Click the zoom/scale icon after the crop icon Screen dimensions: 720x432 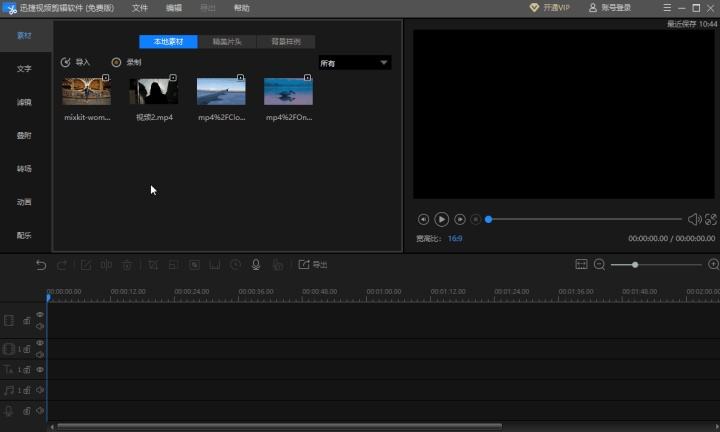173,265
